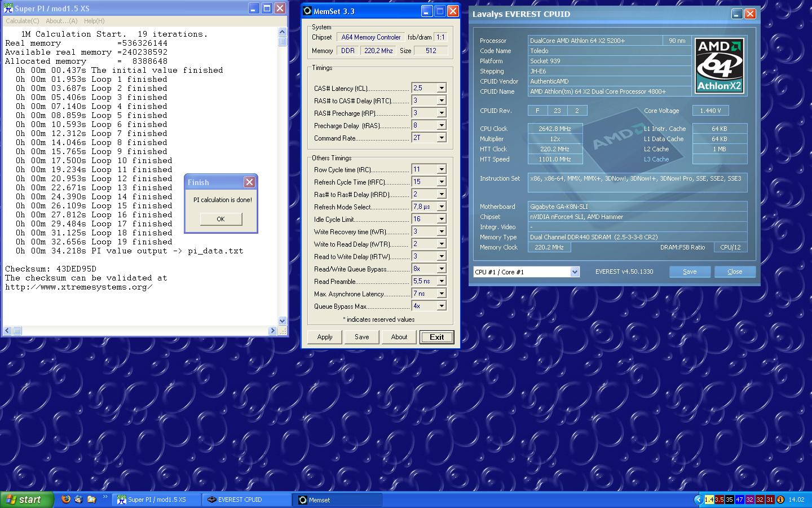Click the 3.5 tray sensor icon

click(x=719, y=500)
